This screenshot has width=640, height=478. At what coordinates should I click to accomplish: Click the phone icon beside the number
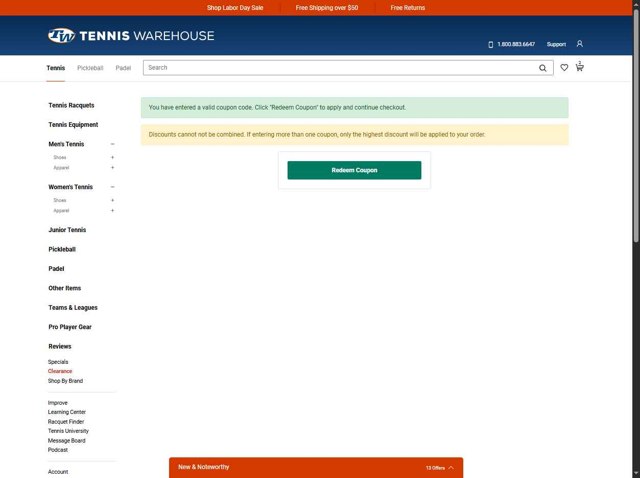pyautogui.click(x=491, y=44)
